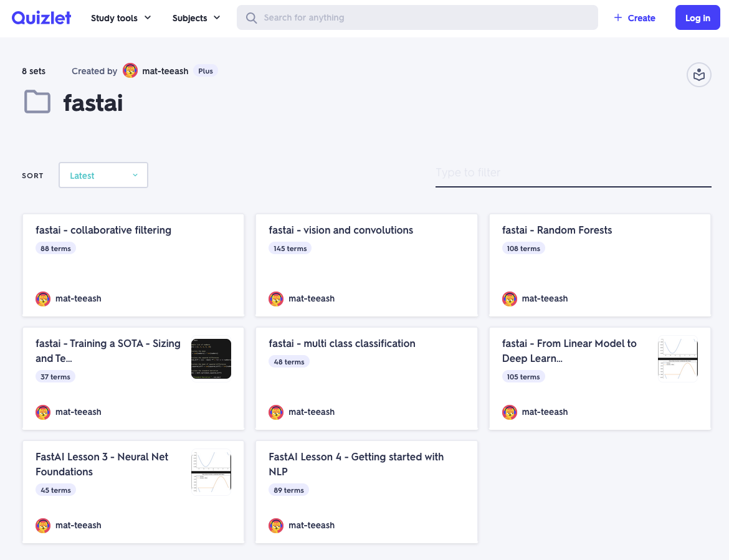Click the fastai folder icon
The width and height of the screenshot is (729, 560).
[x=37, y=102]
